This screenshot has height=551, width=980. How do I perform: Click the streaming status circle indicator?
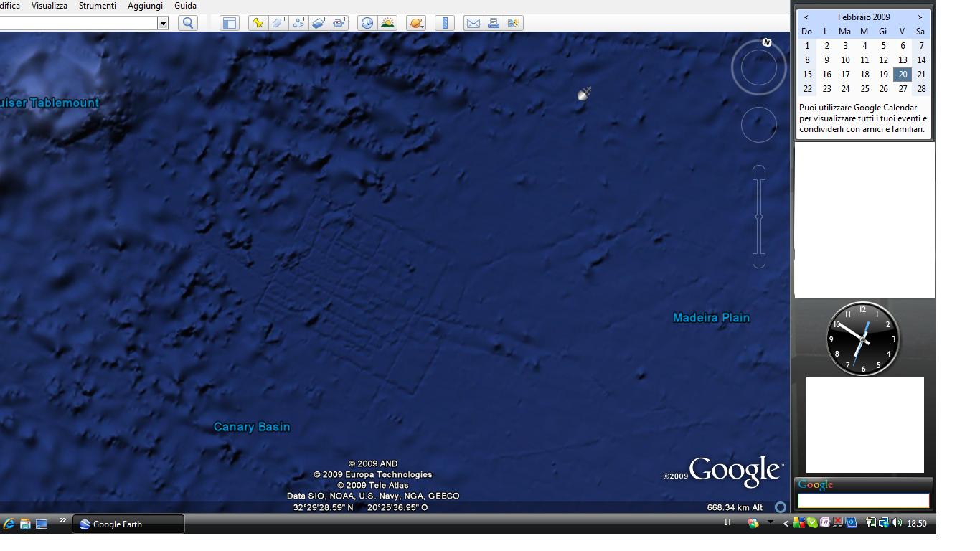781,507
